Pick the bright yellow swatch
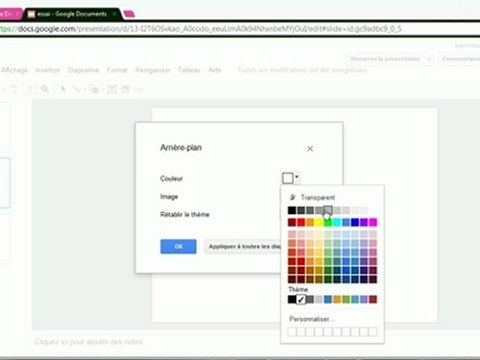 (319, 222)
